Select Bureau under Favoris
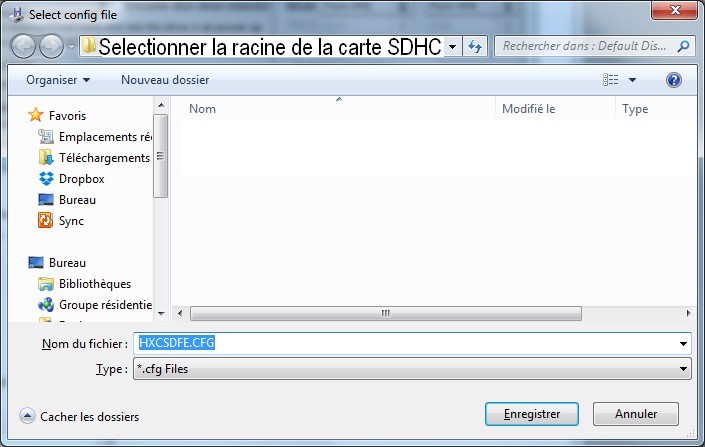The image size is (705, 447). [x=77, y=200]
